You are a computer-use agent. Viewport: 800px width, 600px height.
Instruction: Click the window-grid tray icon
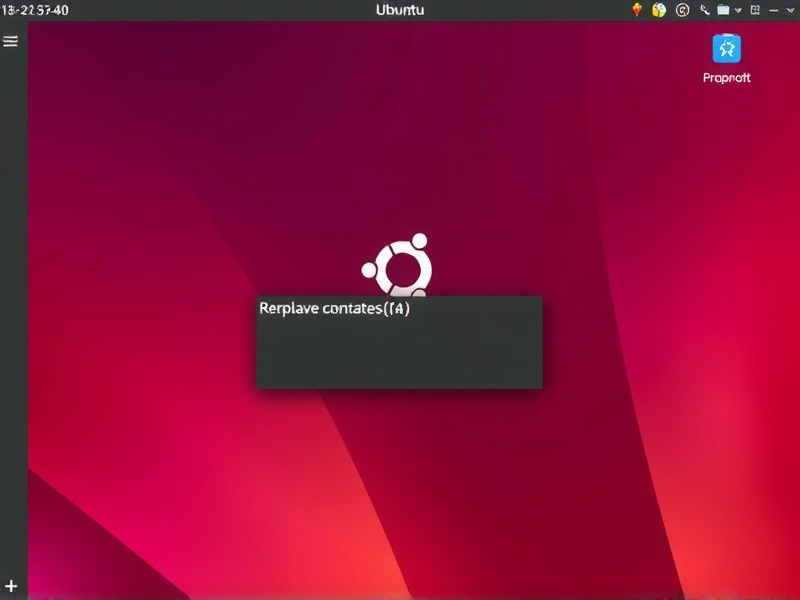[755, 10]
